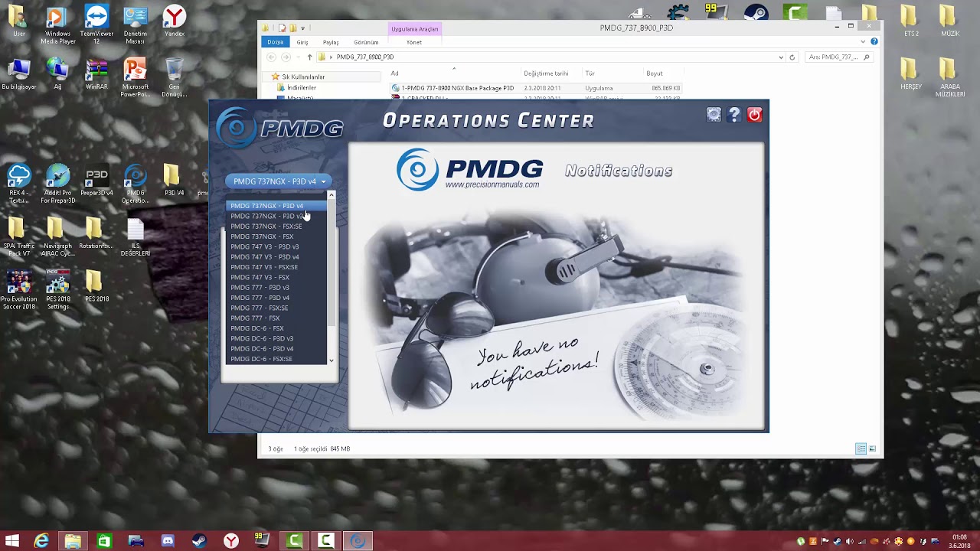Viewport: 980px width, 551px height.
Task: Select the Prepar3D v4 desktop shortcut
Action: click(96, 181)
